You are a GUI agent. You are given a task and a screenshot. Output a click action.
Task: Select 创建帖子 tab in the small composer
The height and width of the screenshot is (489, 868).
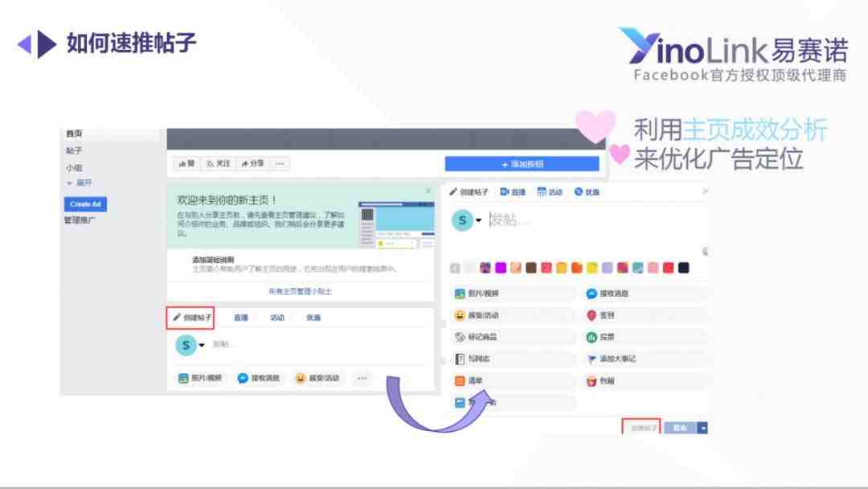pos(190,318)
